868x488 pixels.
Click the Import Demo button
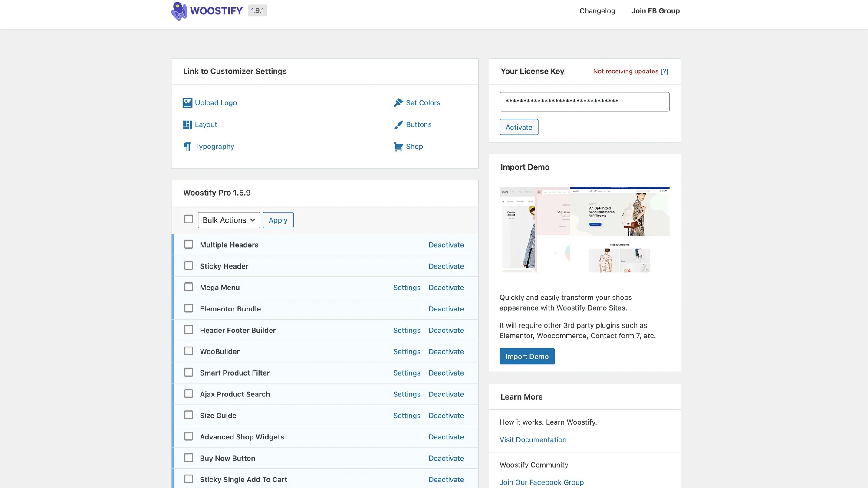click(527, 356)
